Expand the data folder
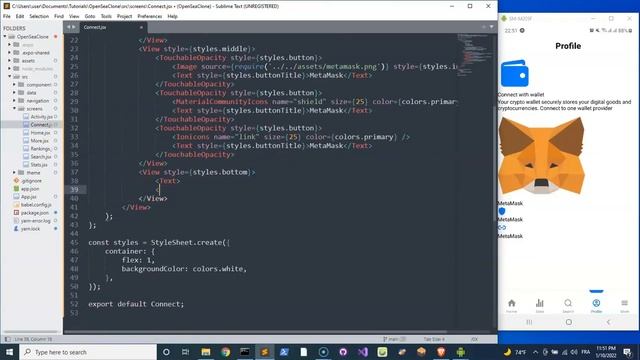Screen dimensions: 640x360 [14, 93]
